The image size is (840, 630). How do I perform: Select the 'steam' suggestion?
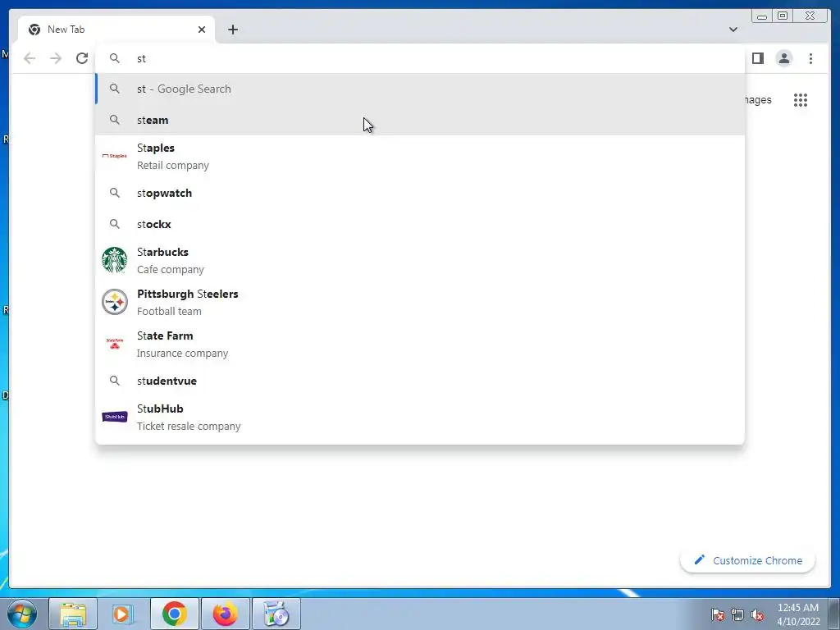pos(420,120)
